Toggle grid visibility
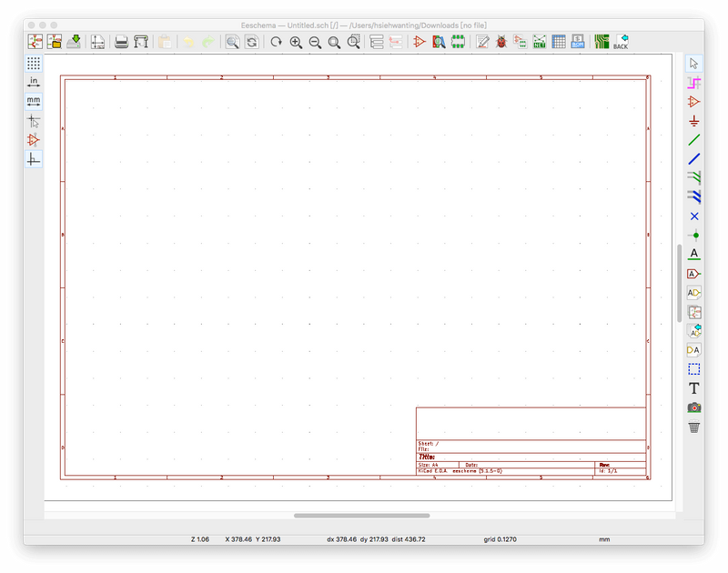 pos(34,63)
